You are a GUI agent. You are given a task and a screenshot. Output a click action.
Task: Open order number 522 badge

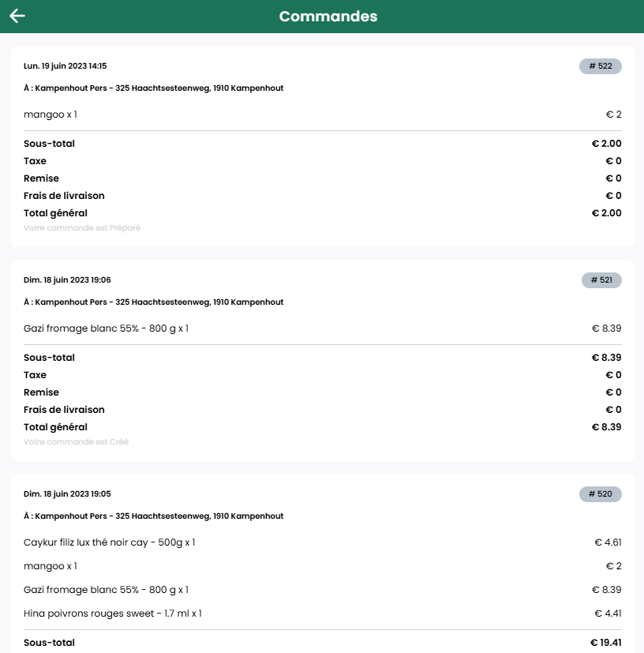(601, 66)
